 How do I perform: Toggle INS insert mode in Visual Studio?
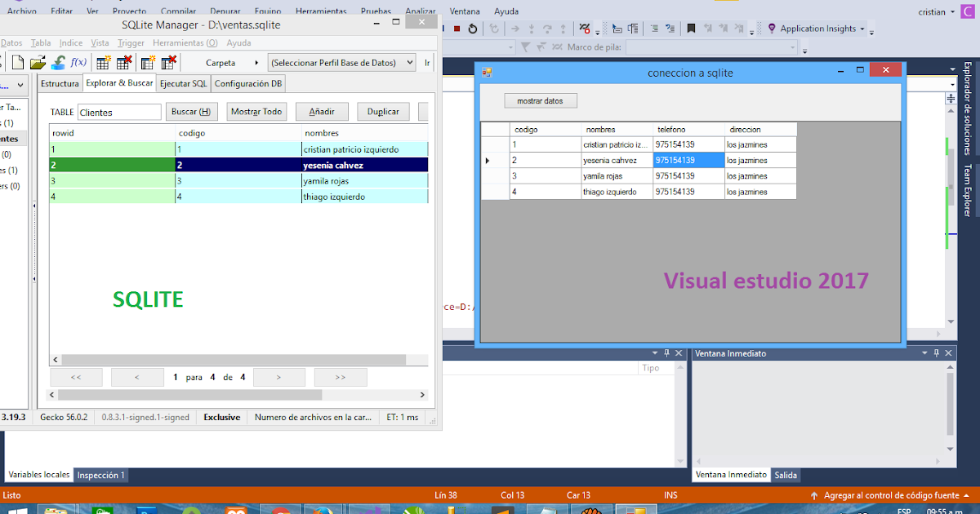tap(670, 494)
